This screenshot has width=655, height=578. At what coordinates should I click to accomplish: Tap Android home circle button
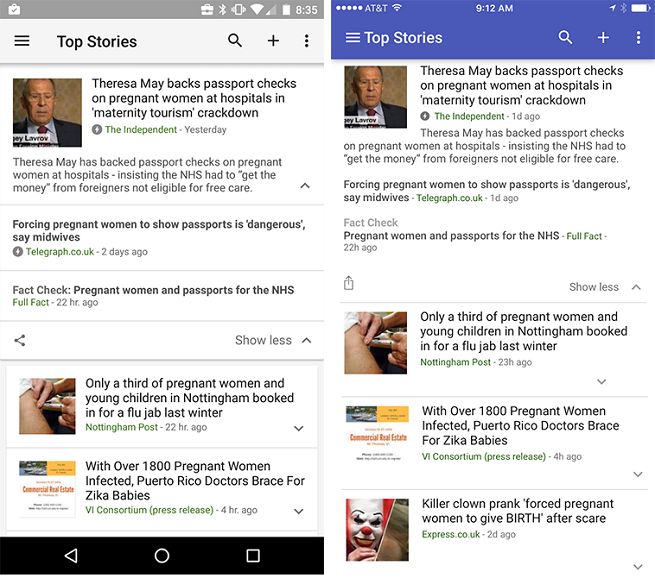pos(162,555)
